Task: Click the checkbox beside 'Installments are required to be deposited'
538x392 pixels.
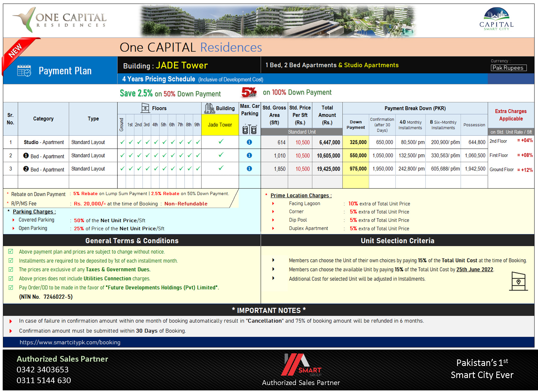Action: [x=11, y=260]
